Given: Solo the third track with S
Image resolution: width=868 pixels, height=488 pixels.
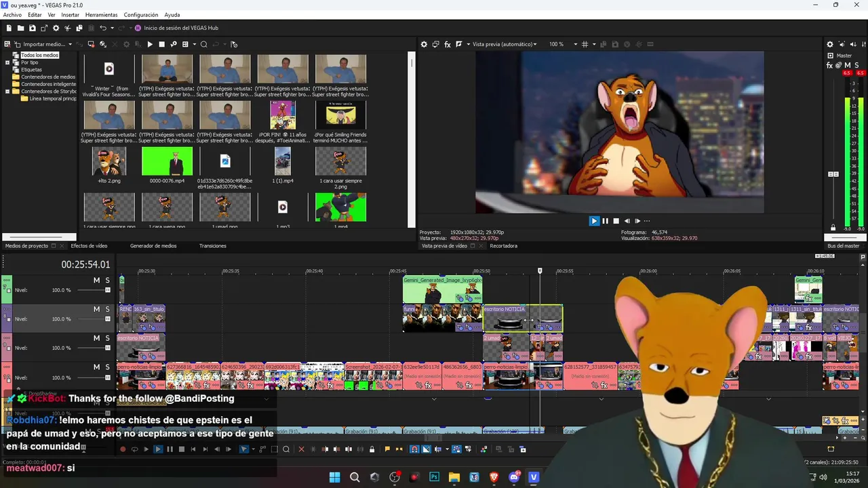Looking at the screenshot, I should (107, 338).
